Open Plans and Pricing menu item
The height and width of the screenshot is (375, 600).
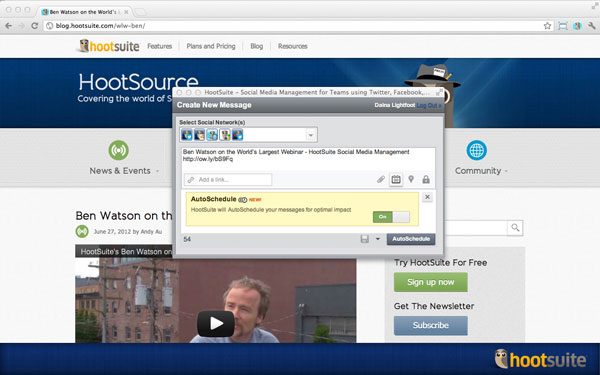[211, 46]
